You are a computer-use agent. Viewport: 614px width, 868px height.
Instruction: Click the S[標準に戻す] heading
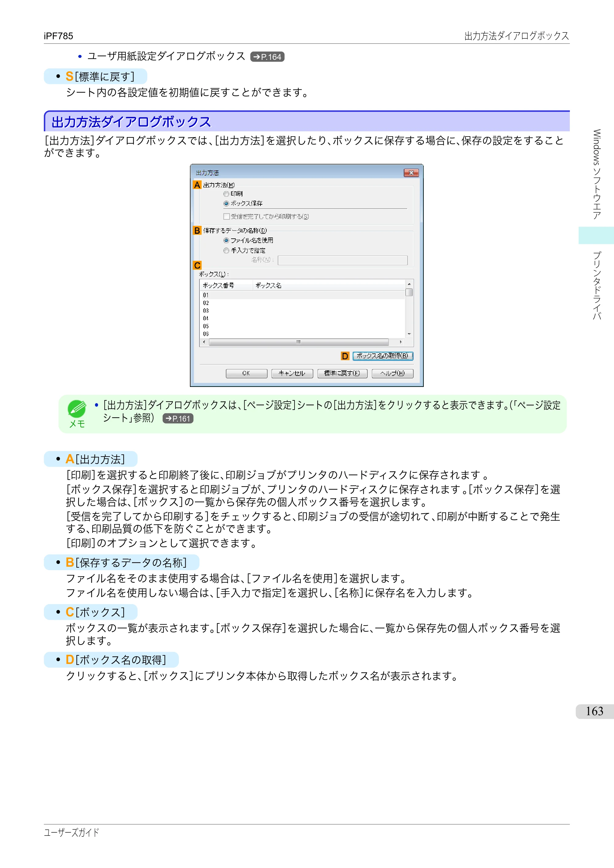[x=100, y=77]
